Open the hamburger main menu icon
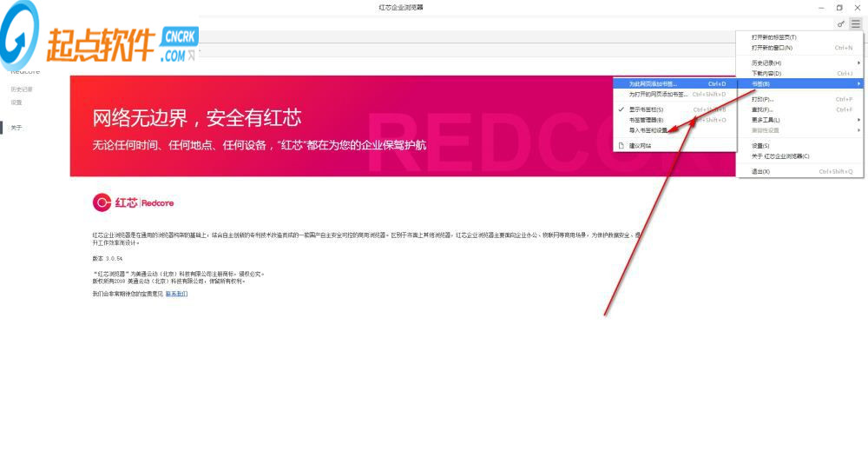Screen dimensions: 868x470 pos(855,23)
